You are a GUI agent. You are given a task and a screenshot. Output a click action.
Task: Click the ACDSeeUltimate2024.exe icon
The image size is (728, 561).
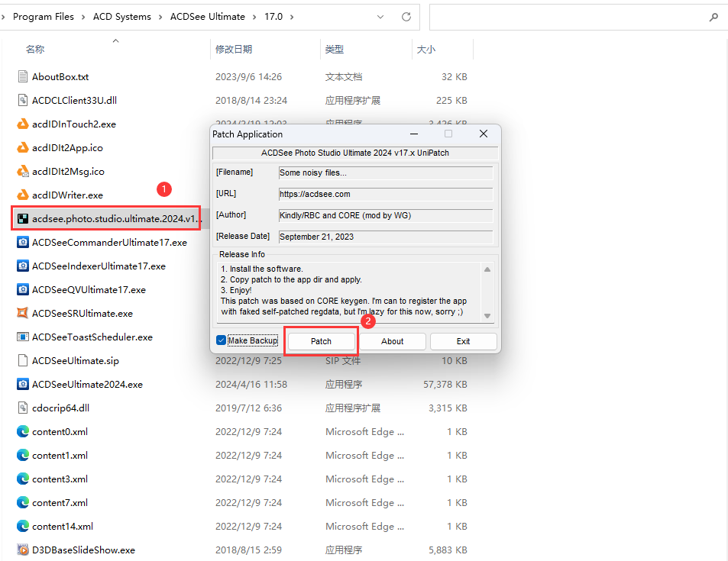23,384
